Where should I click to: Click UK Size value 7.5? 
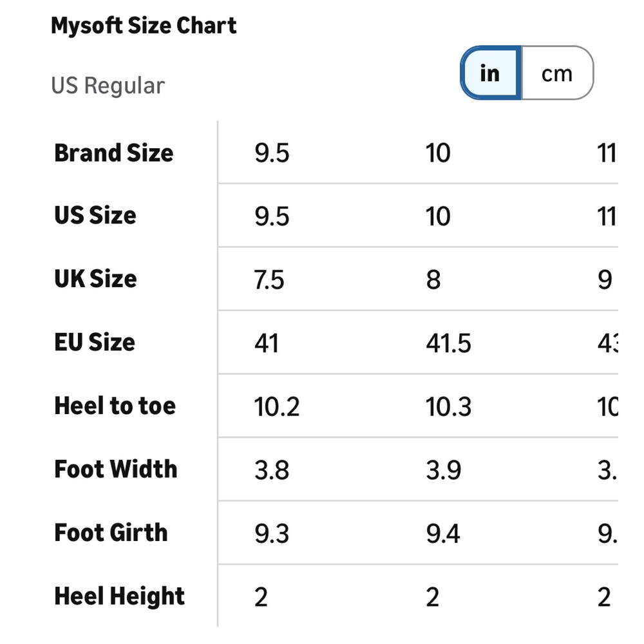269,280
